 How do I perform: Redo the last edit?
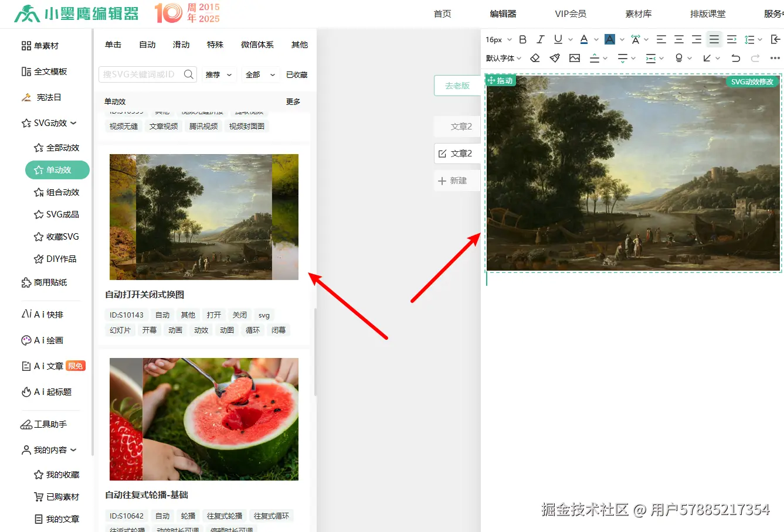(755, 58)
